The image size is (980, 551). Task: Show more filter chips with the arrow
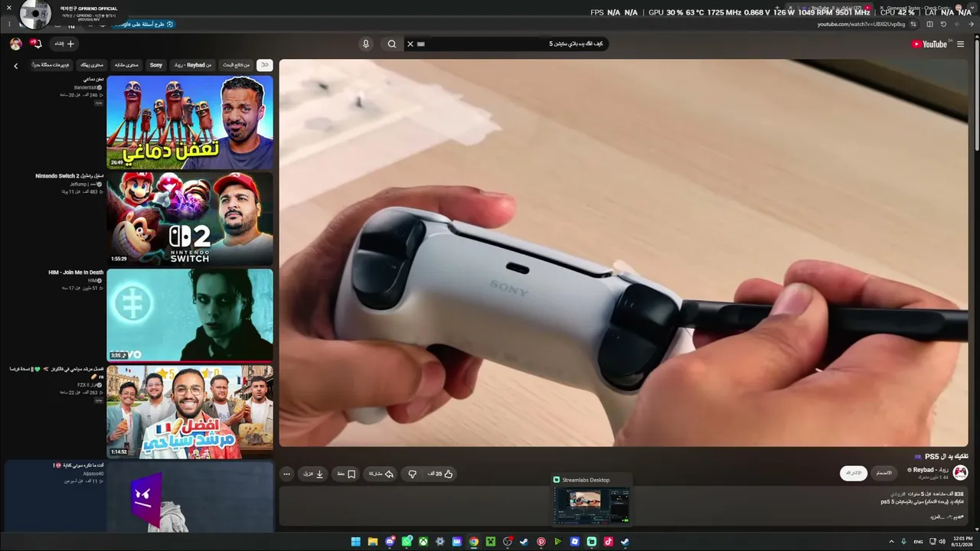[x=15, y=66]
